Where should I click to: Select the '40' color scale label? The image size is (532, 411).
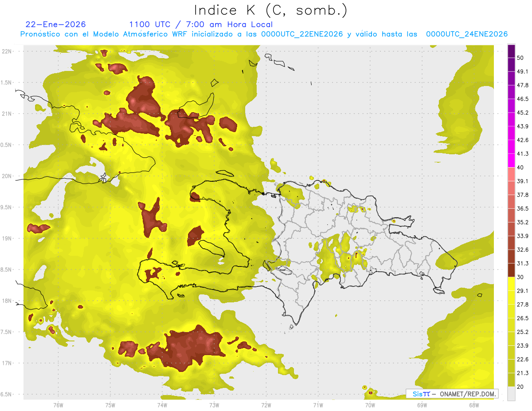tap(521, 168)
